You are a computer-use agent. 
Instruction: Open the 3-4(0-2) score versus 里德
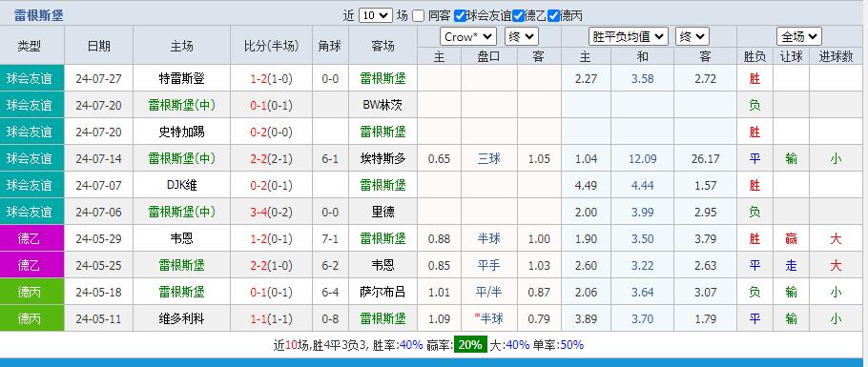[x=271, y=212]
